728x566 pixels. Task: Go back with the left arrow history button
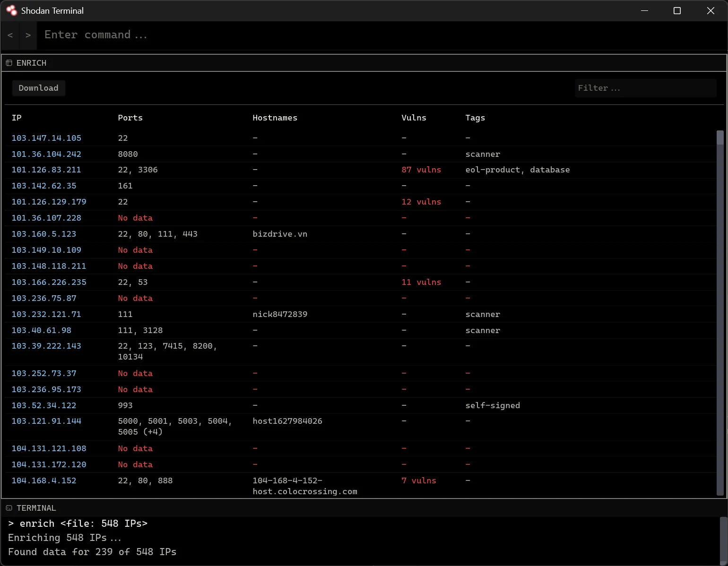pos(10,35)
